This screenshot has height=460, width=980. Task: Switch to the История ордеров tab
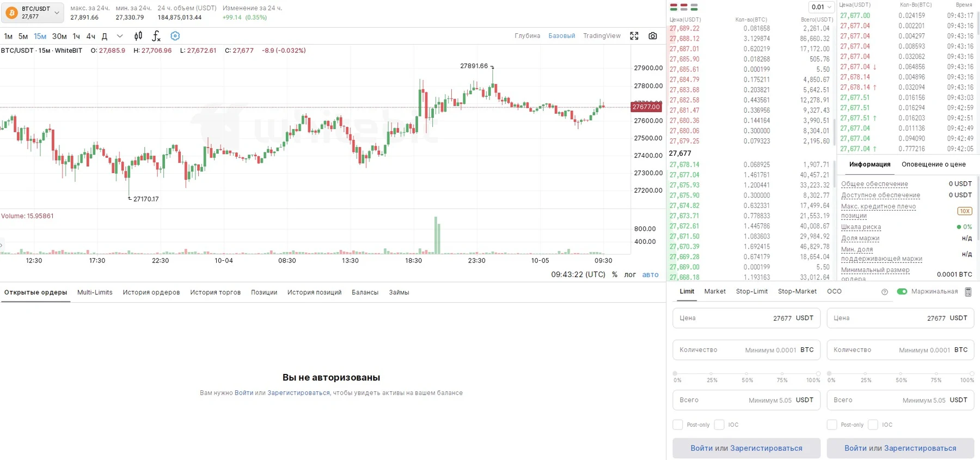(151, 292)
